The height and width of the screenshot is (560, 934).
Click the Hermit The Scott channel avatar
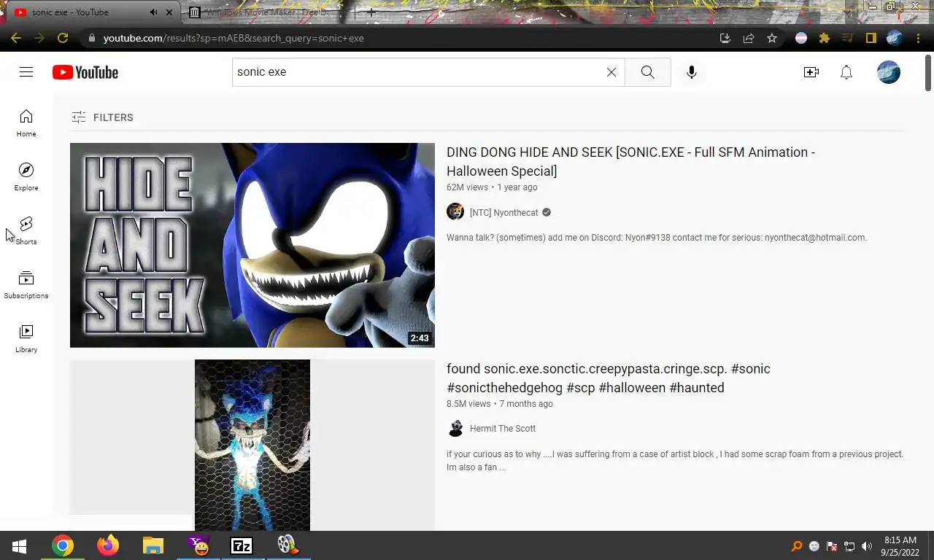point(455,428)
